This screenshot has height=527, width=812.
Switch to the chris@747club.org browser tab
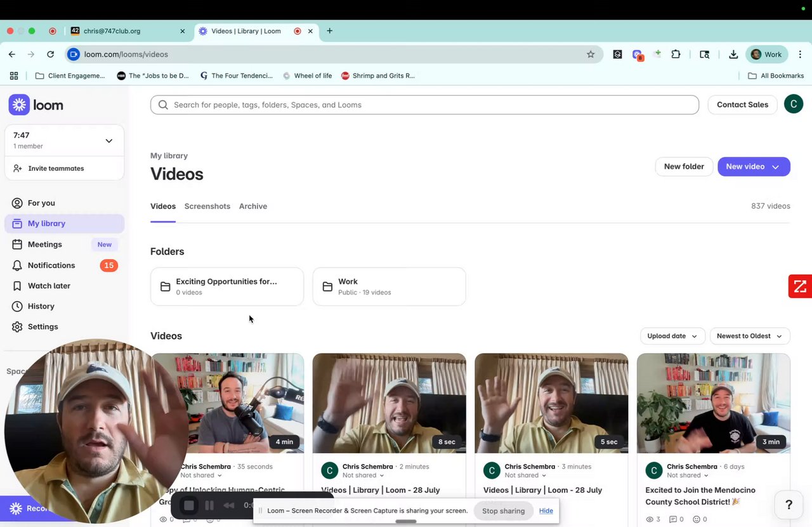tap(129, 31)
